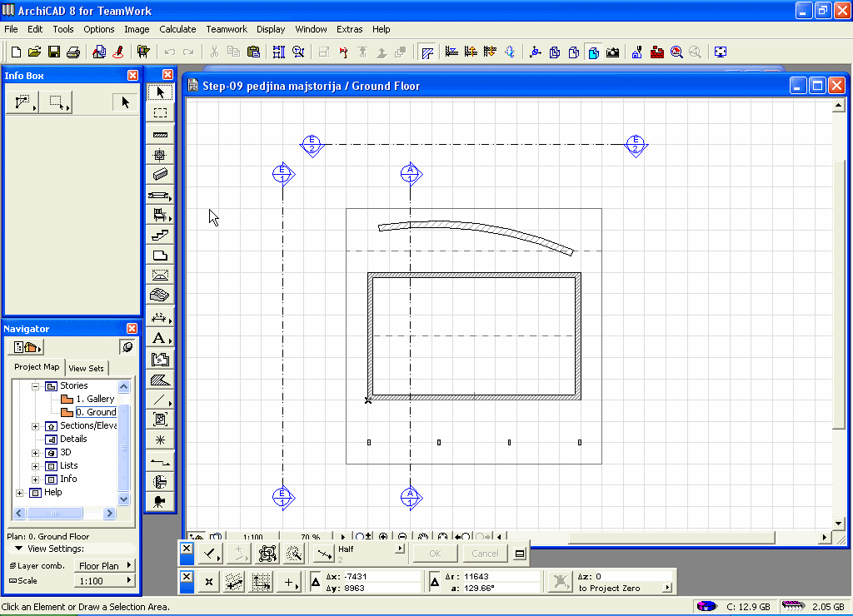Select the 1. Gallery story in Navigator
This screenshot has width=853, height=616.
pos(95,400)
